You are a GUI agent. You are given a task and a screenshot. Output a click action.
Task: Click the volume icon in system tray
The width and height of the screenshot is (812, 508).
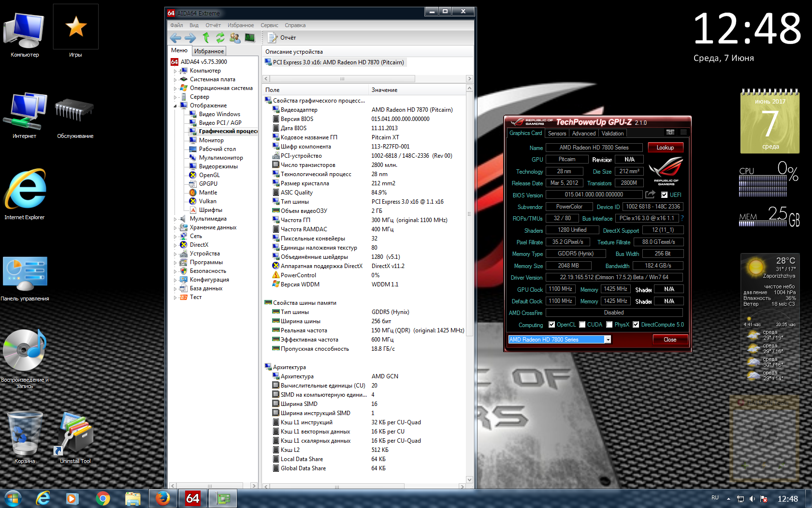[752, 499]
